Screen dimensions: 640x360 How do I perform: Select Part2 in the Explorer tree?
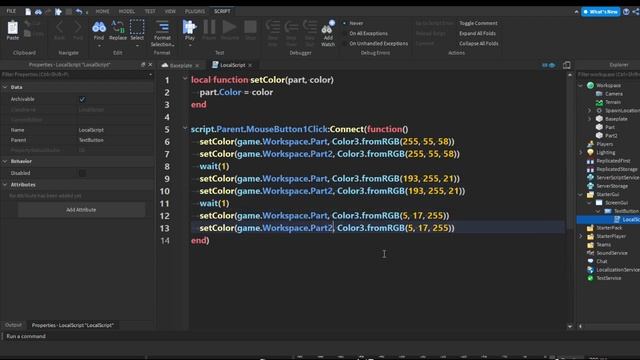click(x=611, y=136)
